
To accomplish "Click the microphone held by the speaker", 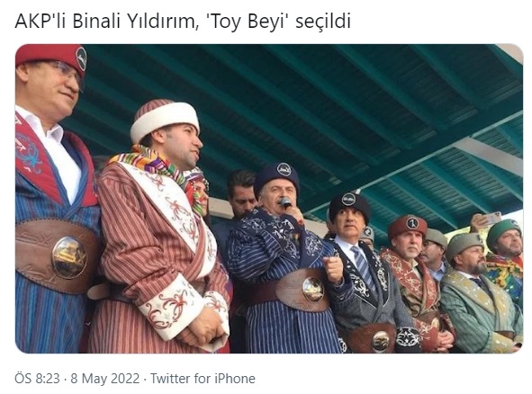I will click(x=285, y=202).
